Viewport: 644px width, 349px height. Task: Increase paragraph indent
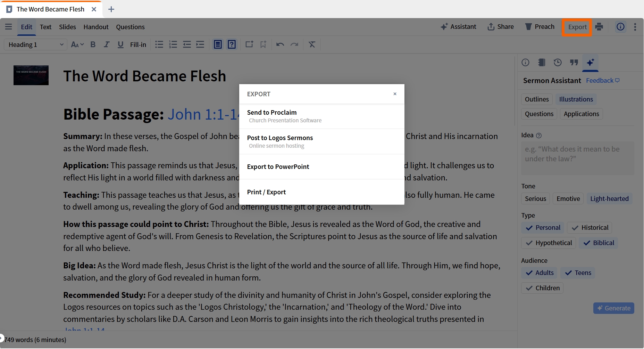pos(200,44)
